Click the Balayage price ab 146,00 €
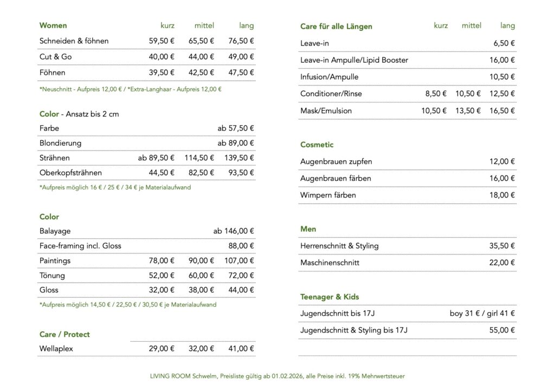Viewport: 555px width, 392px height. pos(234,231)
